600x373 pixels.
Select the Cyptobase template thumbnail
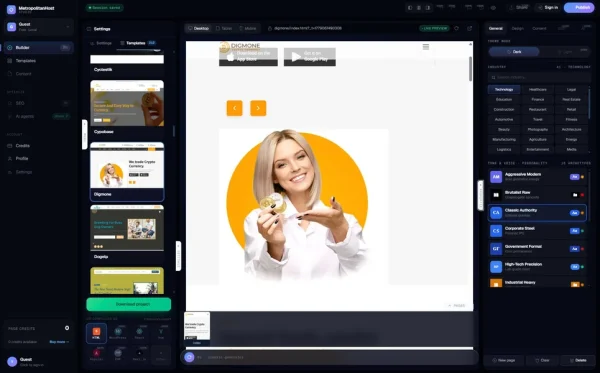127,103
